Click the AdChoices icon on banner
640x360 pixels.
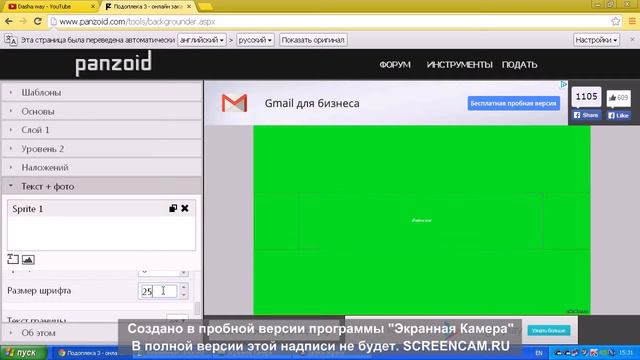(x=563, y=84)
